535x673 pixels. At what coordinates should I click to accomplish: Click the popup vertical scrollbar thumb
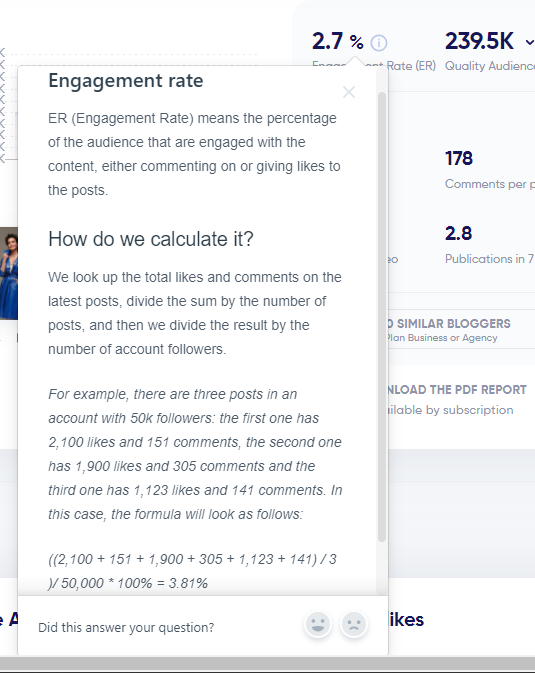pyautogui.click(x=382, y=317)
